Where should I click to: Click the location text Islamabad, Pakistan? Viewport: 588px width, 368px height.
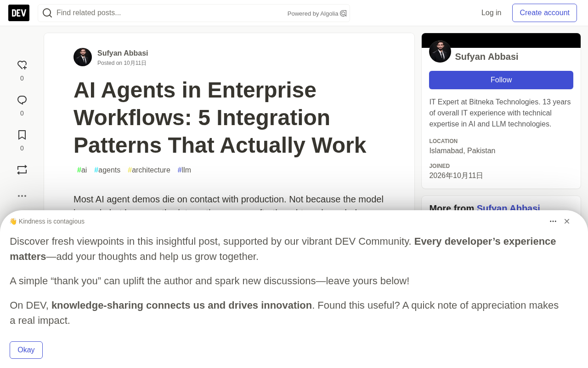(462, 151)
